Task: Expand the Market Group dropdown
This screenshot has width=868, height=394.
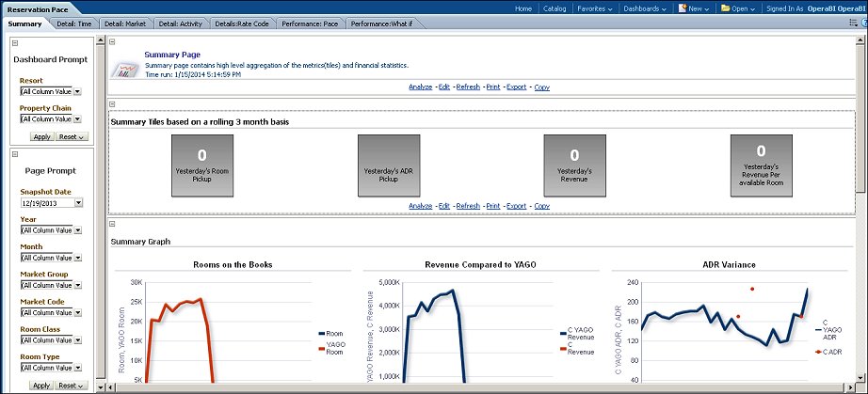Action: tap(77, 285)
